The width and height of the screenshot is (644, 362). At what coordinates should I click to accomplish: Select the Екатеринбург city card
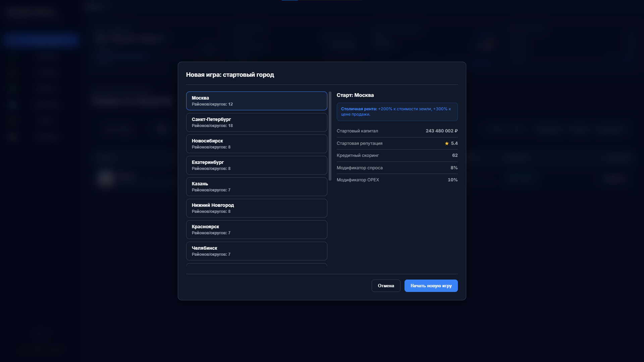coord(257,165)
